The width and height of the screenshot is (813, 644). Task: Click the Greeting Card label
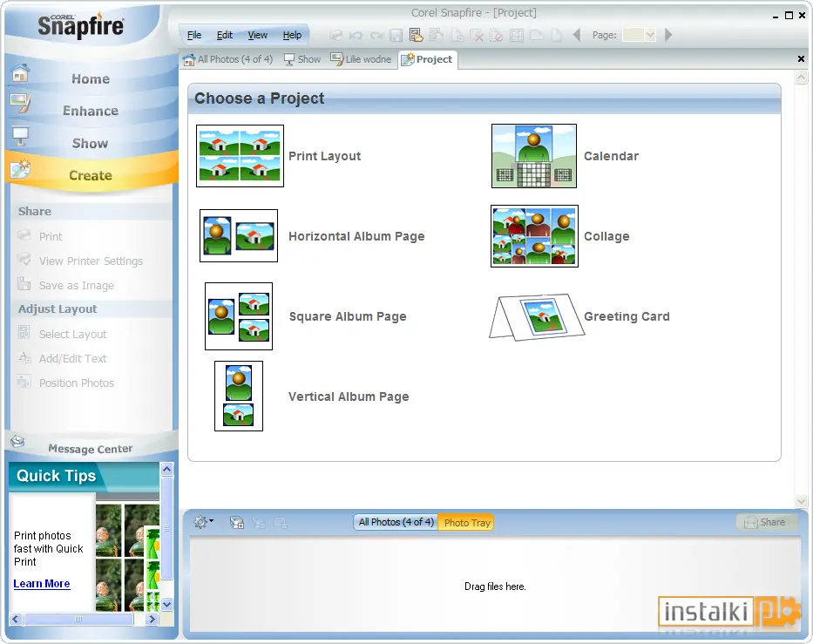click(627, 316)
